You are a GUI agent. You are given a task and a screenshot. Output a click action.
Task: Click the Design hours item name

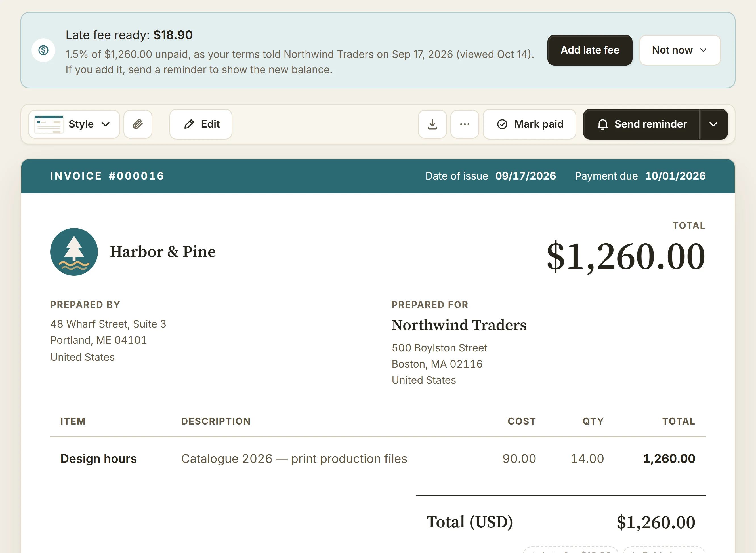click(98, 459)
